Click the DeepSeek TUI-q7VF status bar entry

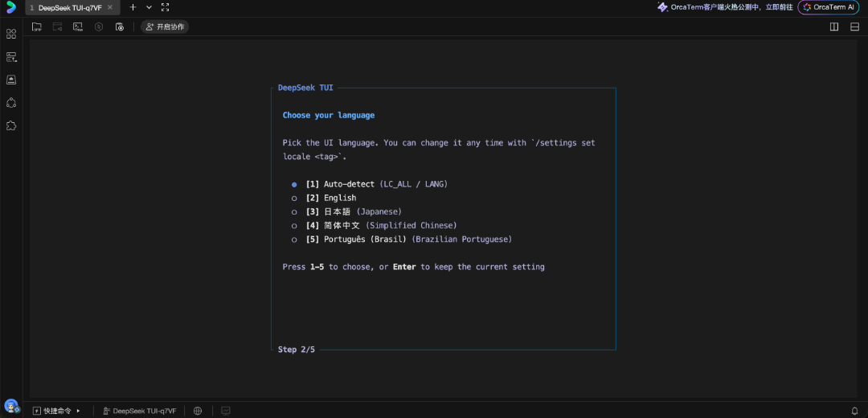pos(140,411)
